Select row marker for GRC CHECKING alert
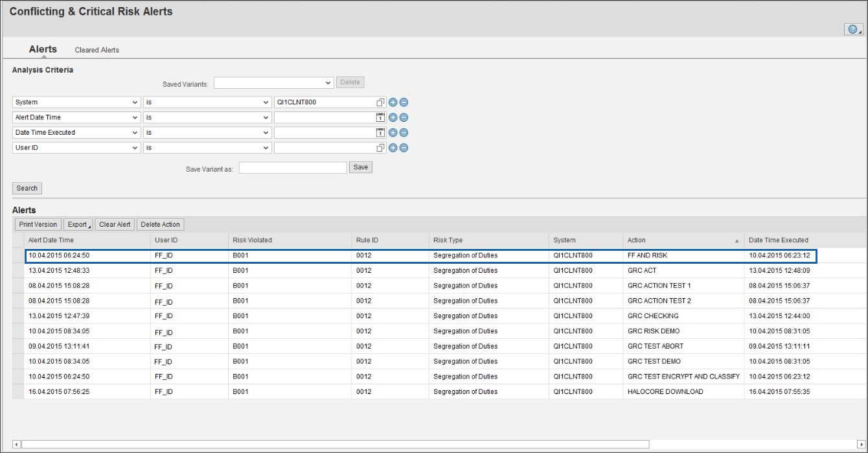868x453 pixels. pos(18,316)
